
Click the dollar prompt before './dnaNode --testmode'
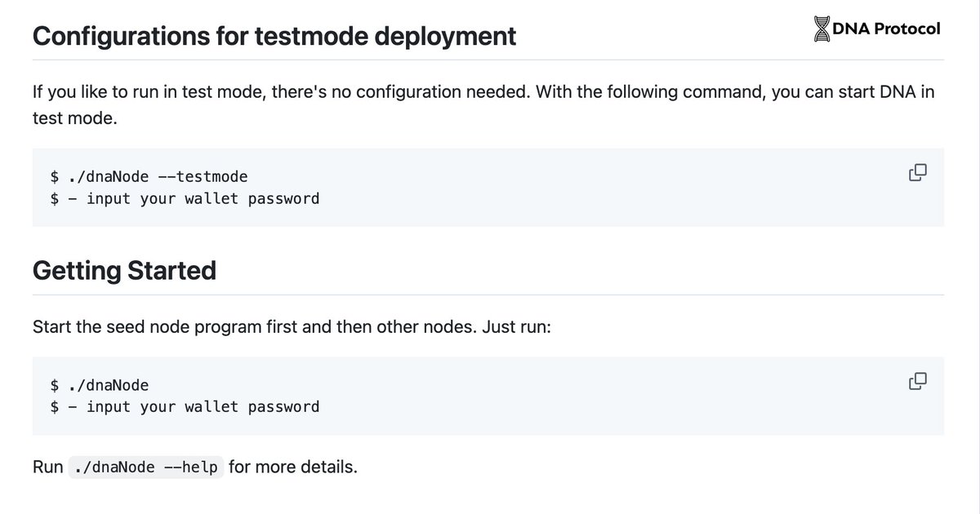click(x=54, y=176)
